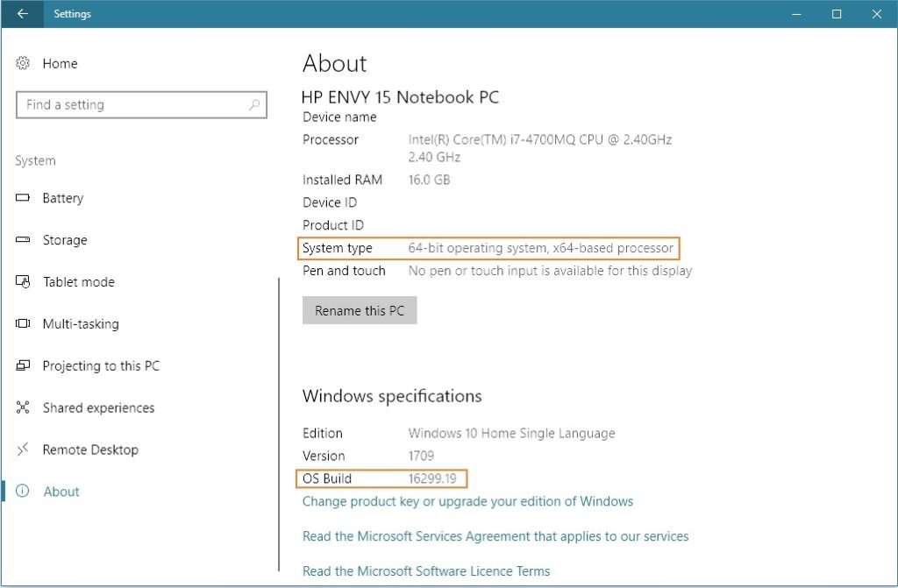The width and height of the screenshot is (898, 588).
Task: Click the HP ENVY 15 Notebook PC heading
Action: tap(400, 97)
